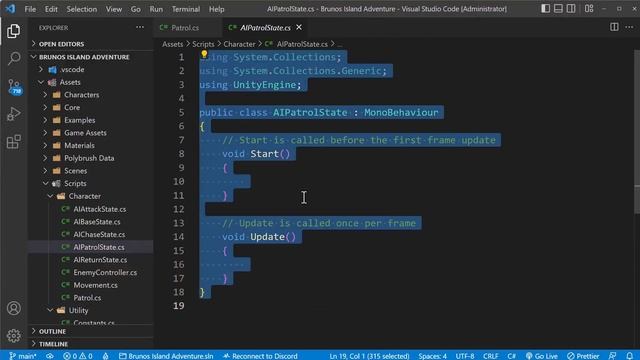Screen dimensions: 640x360
Task: Click Go Live server button
Action: [x=541, y=356]
